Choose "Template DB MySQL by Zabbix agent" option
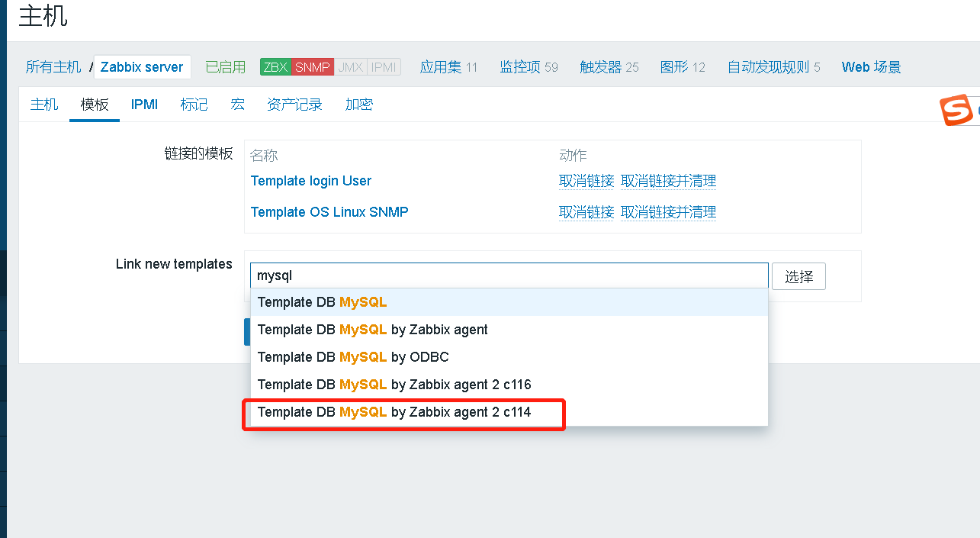980x538 pixels. (373, 330)
